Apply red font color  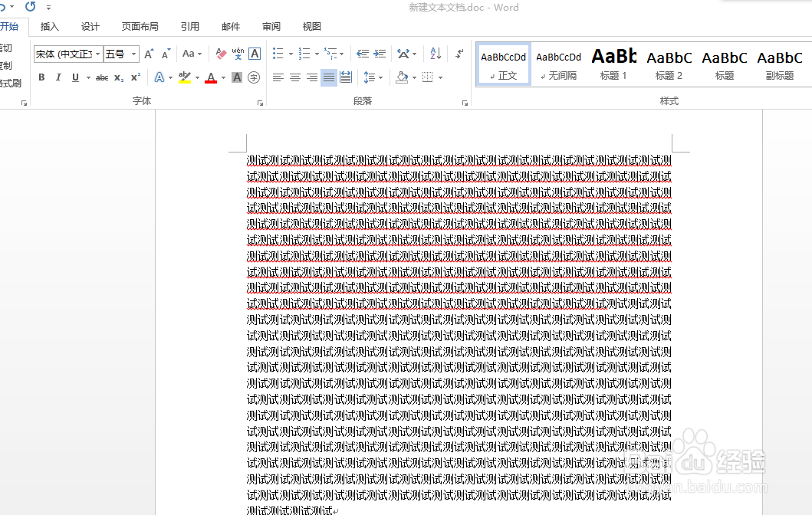tap(211, 77)
